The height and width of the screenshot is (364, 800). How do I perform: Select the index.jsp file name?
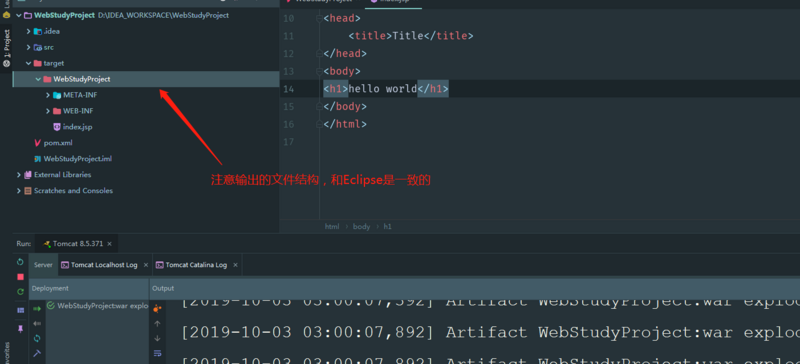(78, 127)
